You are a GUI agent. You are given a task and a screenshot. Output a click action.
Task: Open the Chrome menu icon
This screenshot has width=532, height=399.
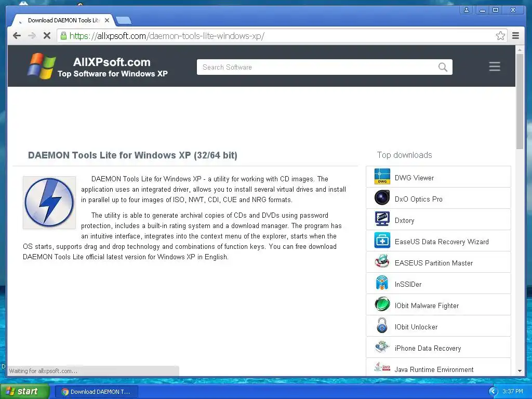[x=515, y=36]
